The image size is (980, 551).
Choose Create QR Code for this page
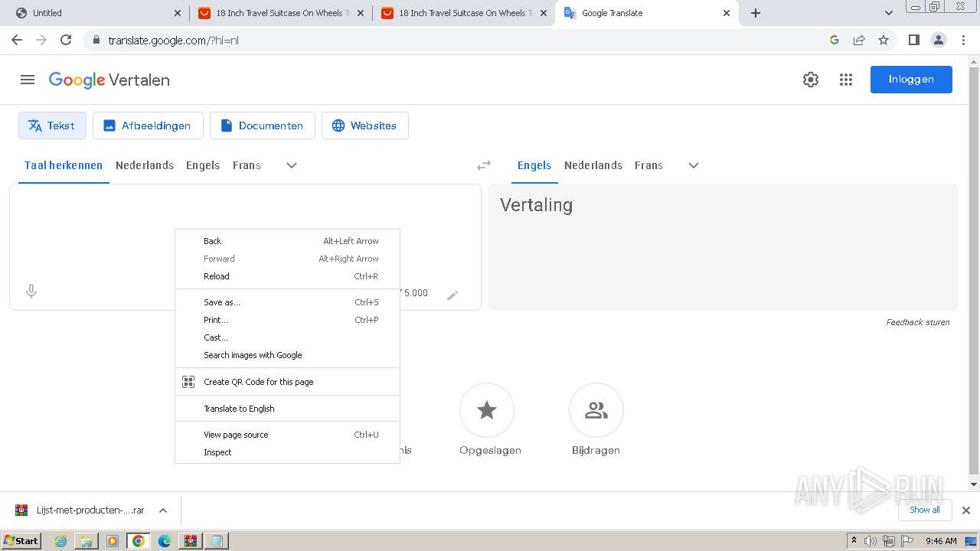pos(287,382)
